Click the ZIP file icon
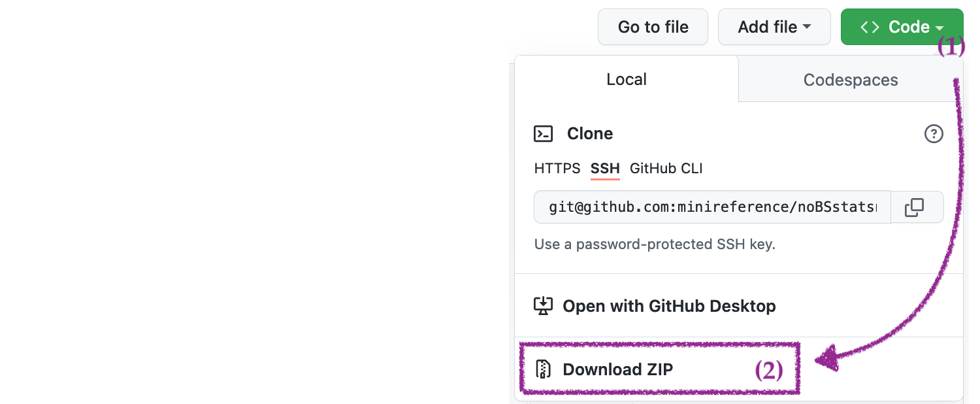 point(543,369)
